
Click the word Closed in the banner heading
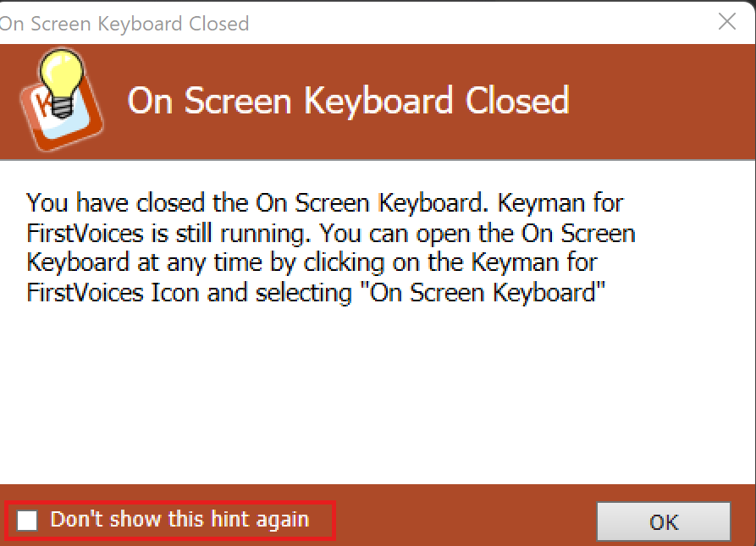coord(517,102)
